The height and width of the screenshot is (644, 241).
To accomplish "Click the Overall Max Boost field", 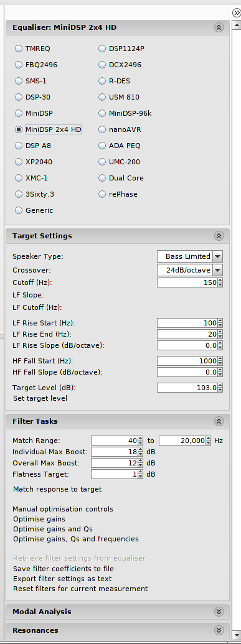I will pos(115,463).
